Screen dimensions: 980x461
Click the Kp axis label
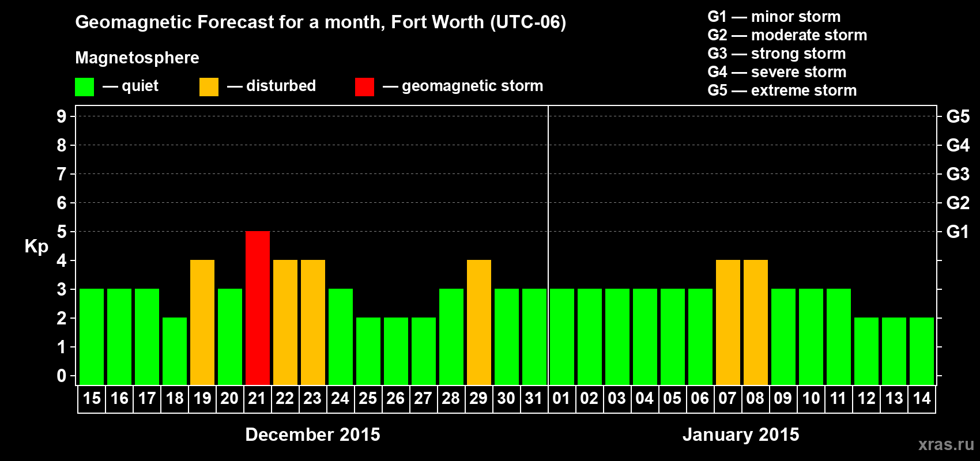(36, 247)
